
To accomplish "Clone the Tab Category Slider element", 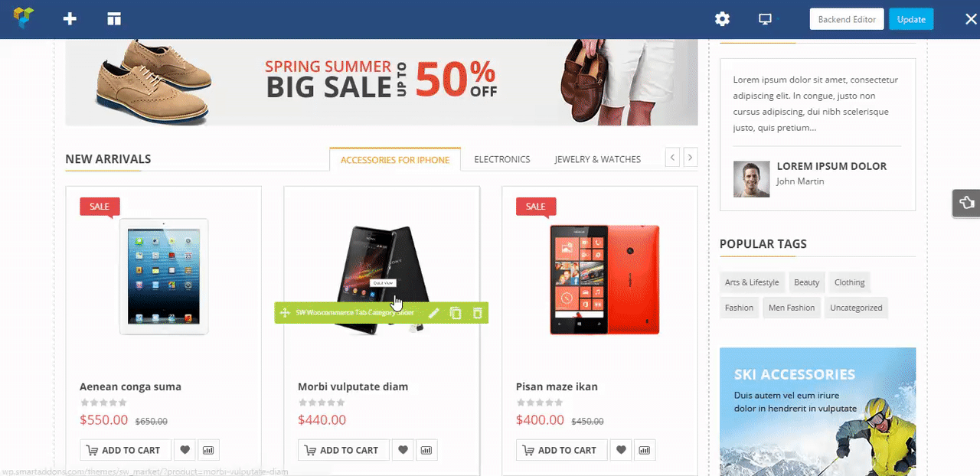I will tap(456, 313).
